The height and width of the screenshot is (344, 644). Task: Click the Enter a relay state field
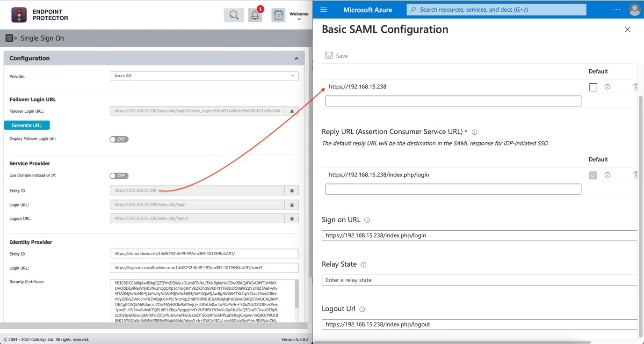pyautogui.click(x=479, y=280)
